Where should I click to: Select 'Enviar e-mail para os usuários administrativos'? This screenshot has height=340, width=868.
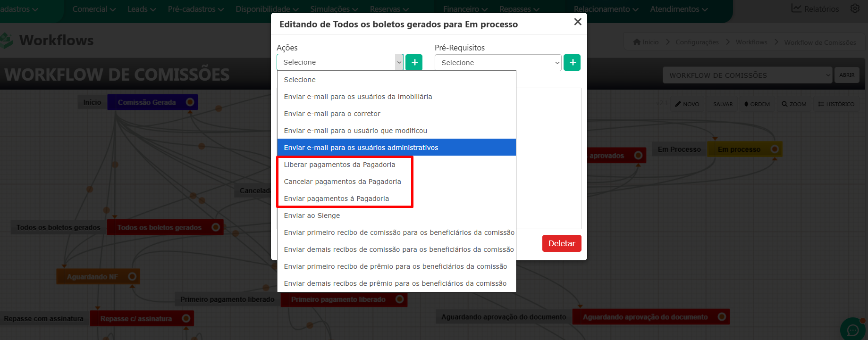[396, 148]
